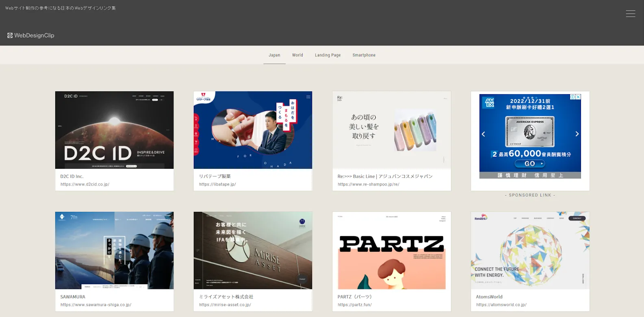Switch to the Smartphone tab

364,55
